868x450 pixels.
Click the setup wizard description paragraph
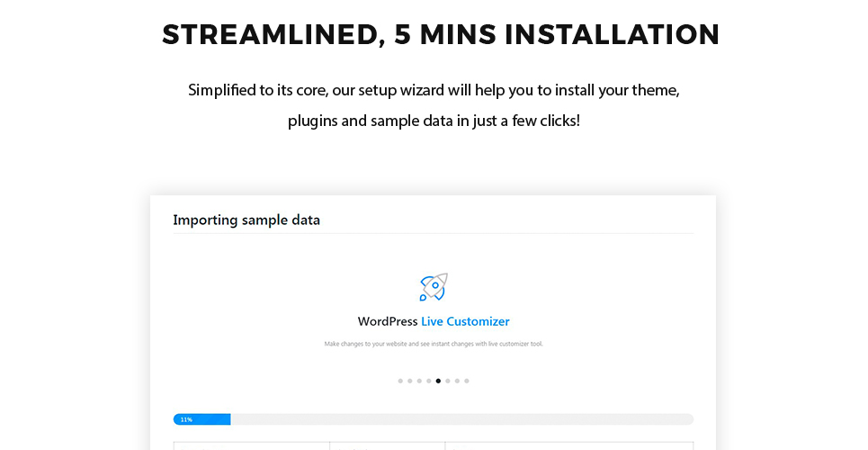click(434, 104)
